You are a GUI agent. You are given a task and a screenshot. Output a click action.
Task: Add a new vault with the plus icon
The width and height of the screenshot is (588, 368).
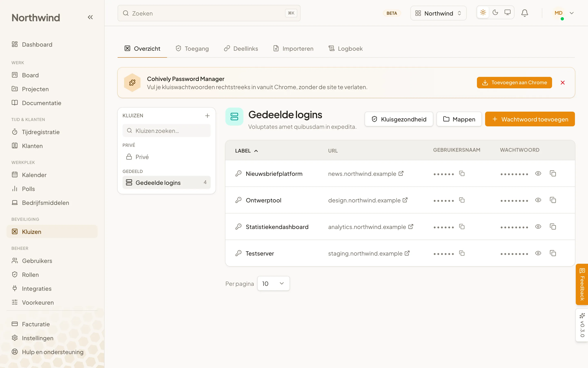click(207, 116)
